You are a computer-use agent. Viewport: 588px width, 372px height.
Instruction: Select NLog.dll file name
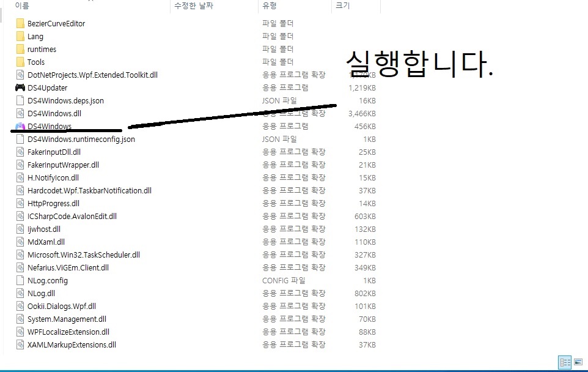click(x=41, y=293)
